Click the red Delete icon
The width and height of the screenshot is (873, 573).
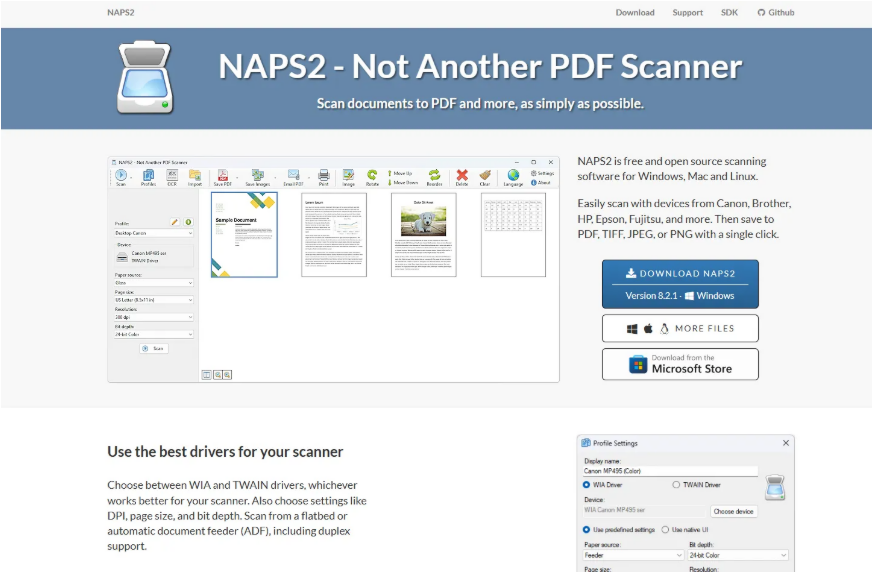[x=462, y=177]
